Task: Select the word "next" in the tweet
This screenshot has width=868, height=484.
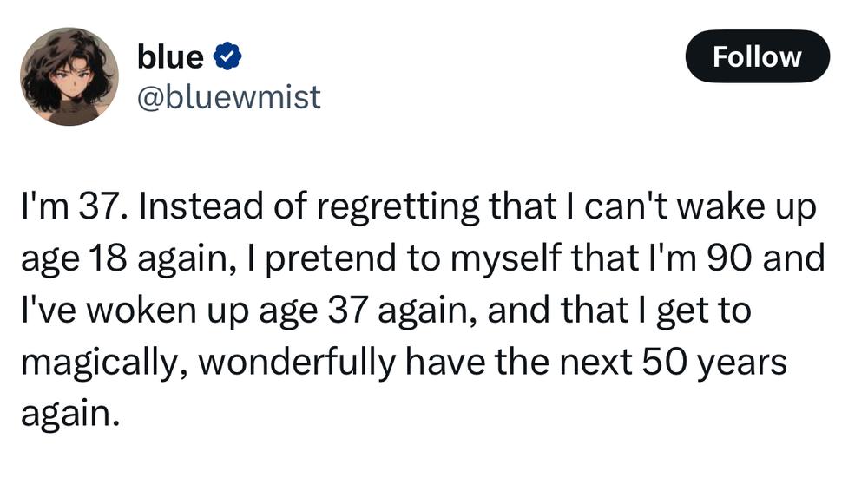Action: click(x=595, y=363)
